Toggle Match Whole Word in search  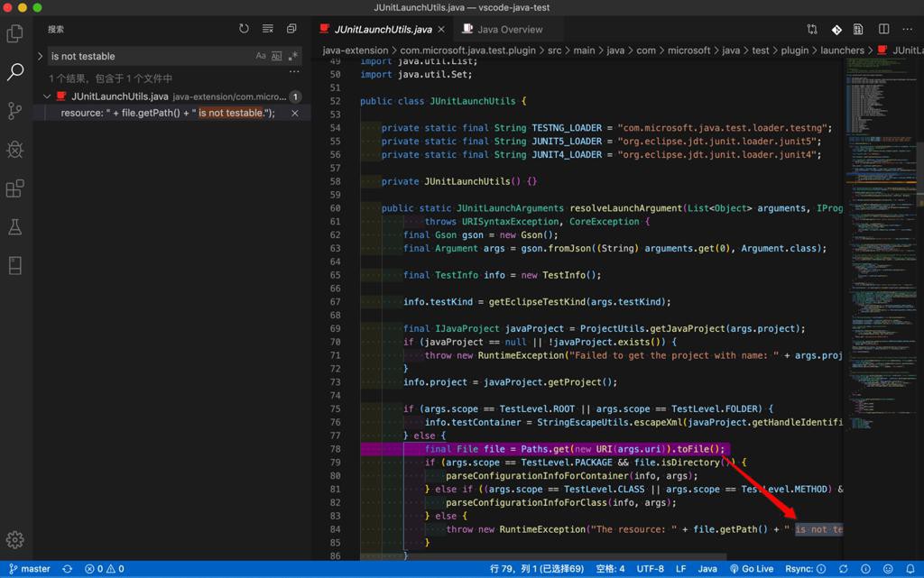(x=277, y=56)
